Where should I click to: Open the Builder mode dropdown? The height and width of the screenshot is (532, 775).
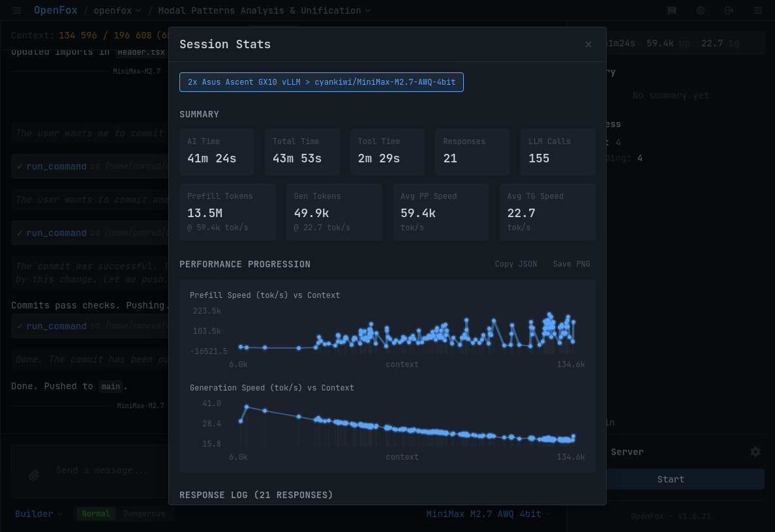39,514
